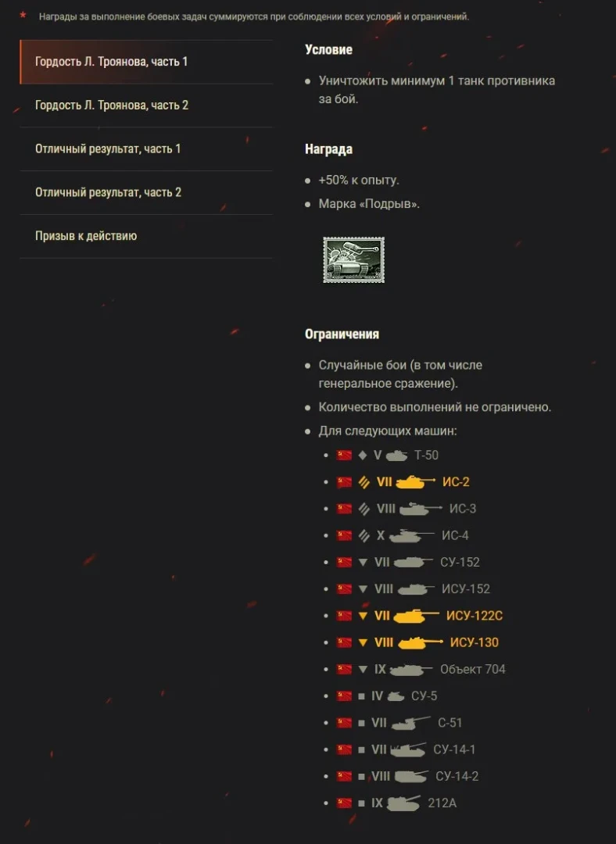Switch to "Гордость Л. Троянова, часть 2" tab
This screenshot has height=844, width=616.
pos(112,105)
